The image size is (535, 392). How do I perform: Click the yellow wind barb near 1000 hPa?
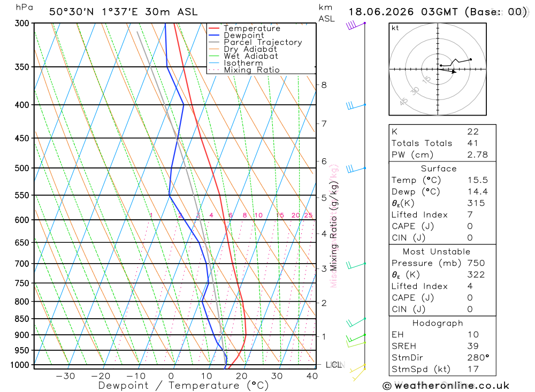coord(357,369)
